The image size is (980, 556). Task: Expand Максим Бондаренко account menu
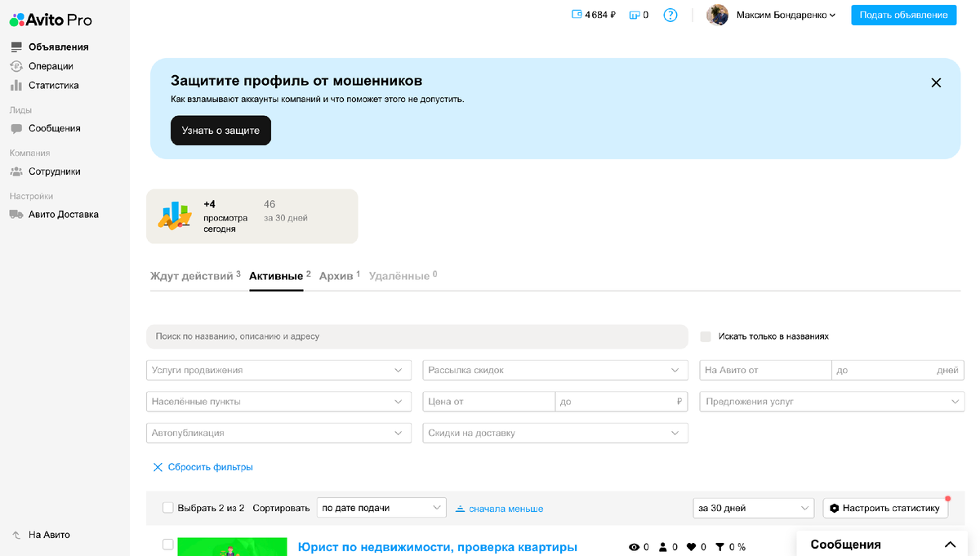786,15
